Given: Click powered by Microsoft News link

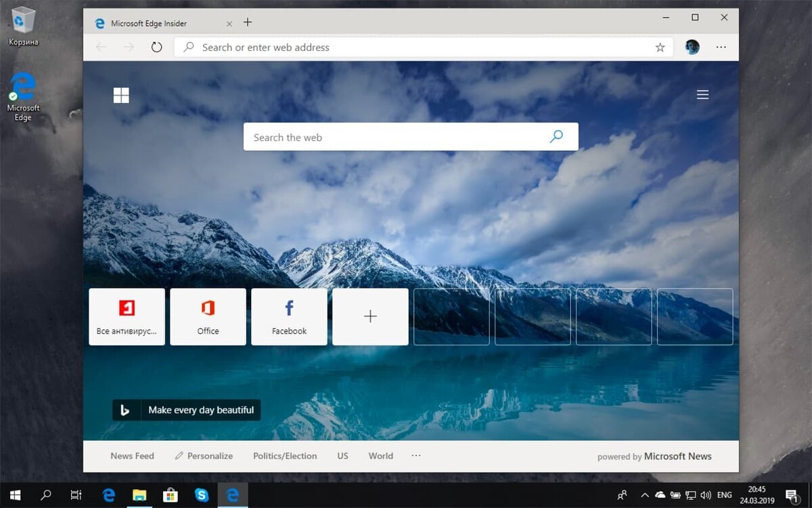Looking at the screenshot, I should pyautogui.click(x=654, y=457).
